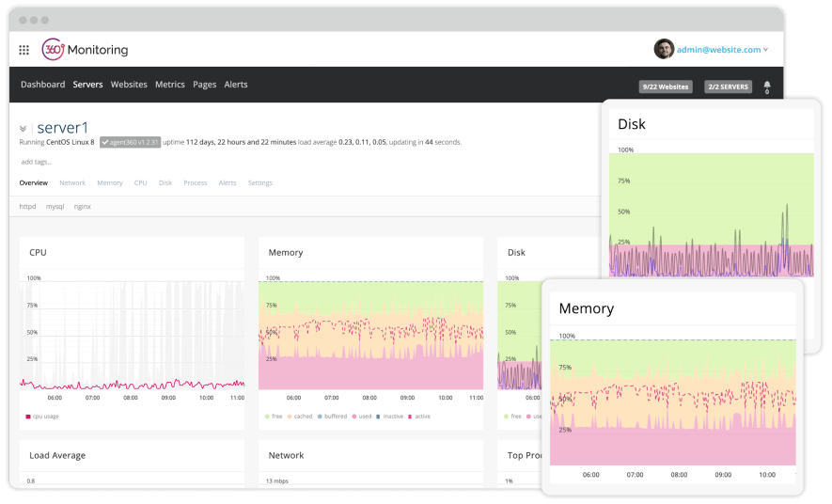Expand the server1 chevron selector
Viewport: 832px width, 504px height.
coord(24,129)
